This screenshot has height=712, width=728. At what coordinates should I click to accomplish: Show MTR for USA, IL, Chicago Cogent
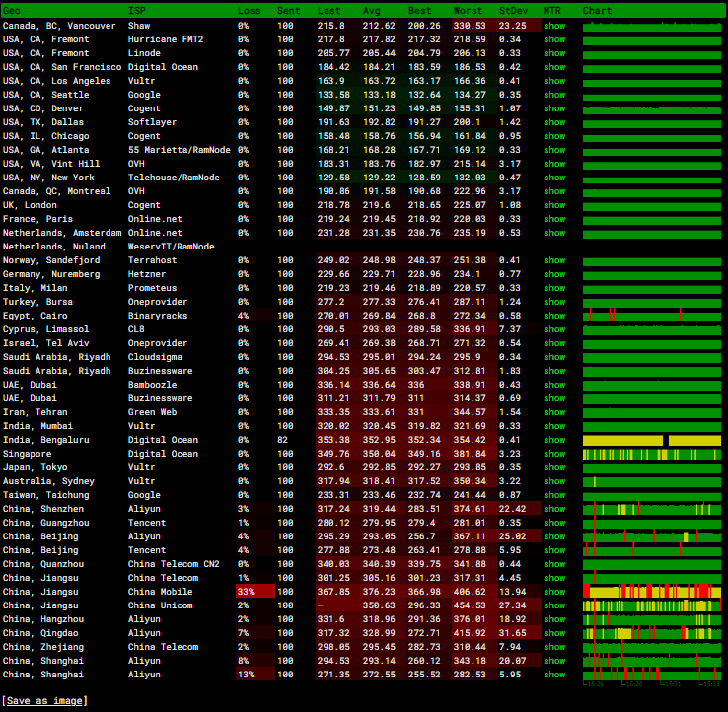click(554, 136)
